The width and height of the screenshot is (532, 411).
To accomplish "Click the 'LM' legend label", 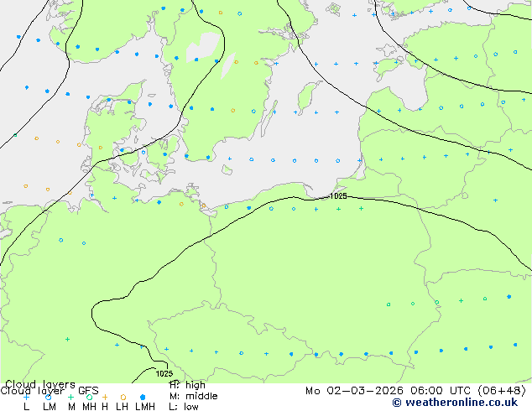I will tap(50, 406).
